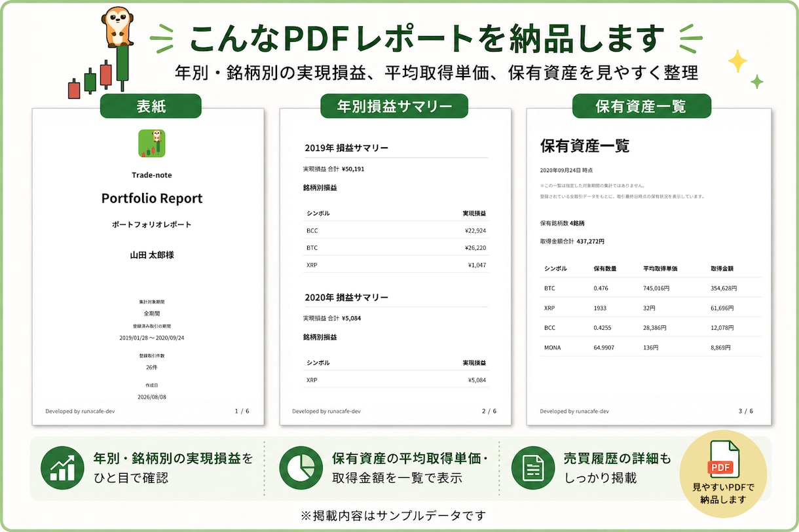Click BCC quantity 0.4255
The image size is (799, 532).
click(x=603, y=327)
